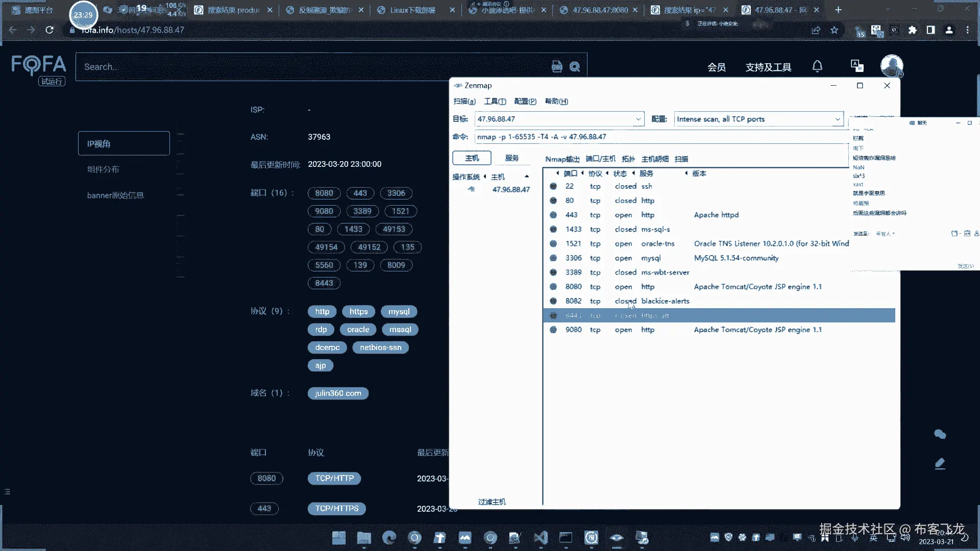Select port 3306 tag on FOFA
Screen dimensions: 980x551
point(396,193)
